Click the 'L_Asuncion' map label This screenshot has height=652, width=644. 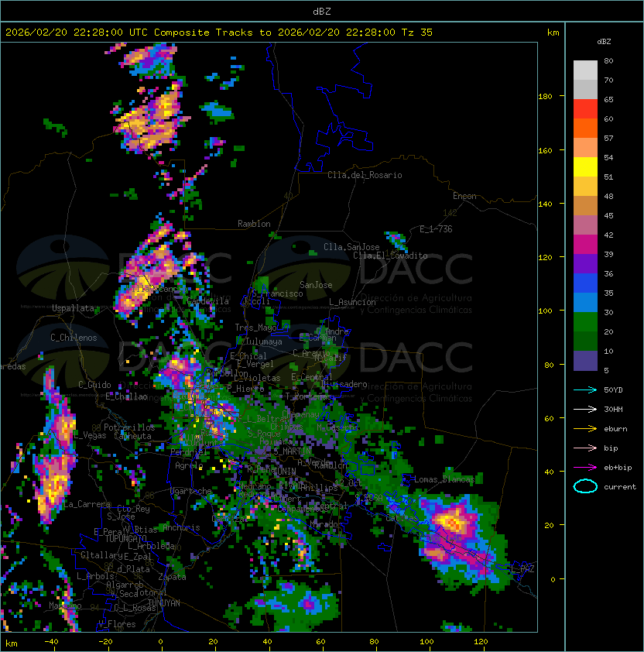coord(352,302)
